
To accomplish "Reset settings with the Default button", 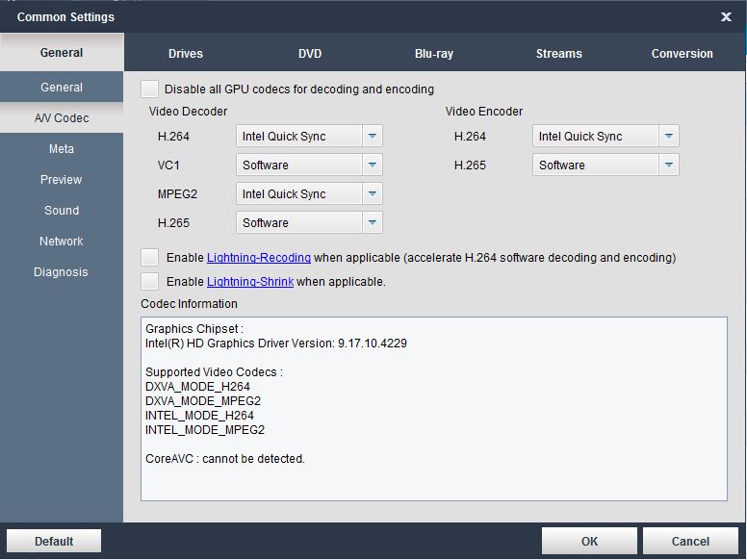I will tap(54, 542).
